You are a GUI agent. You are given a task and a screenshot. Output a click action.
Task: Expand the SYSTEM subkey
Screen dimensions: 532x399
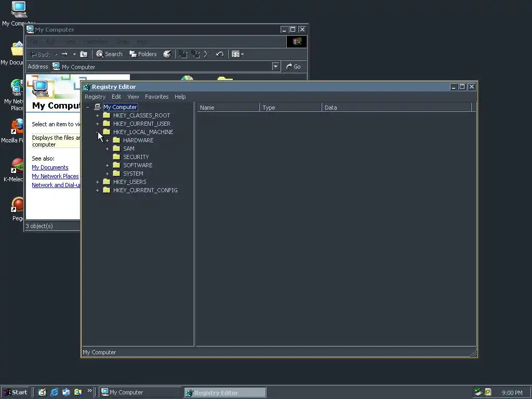pos(107,174)
